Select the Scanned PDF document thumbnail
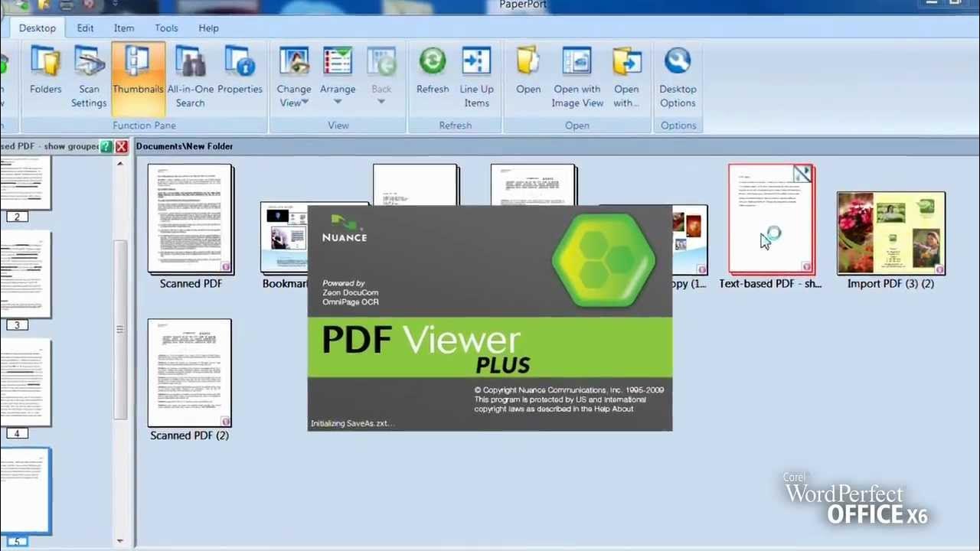This screenshot has height=551, width=980. [x=191, y=219]
